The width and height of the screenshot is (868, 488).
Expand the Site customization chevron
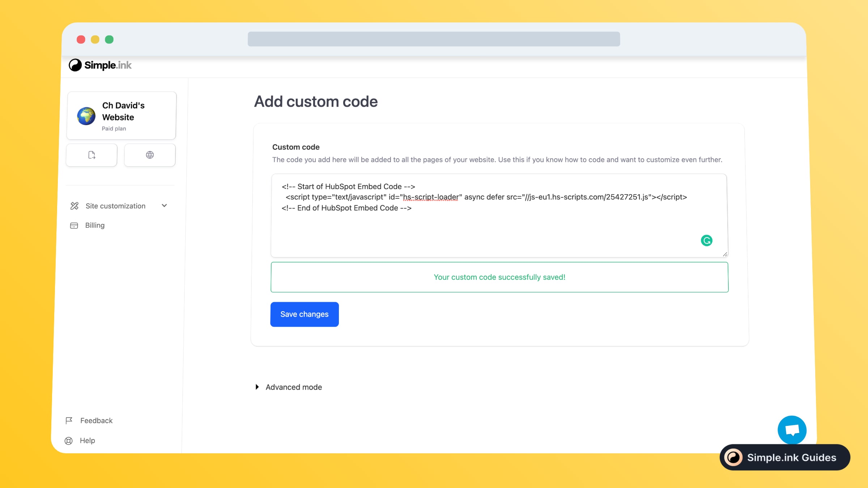164,206
